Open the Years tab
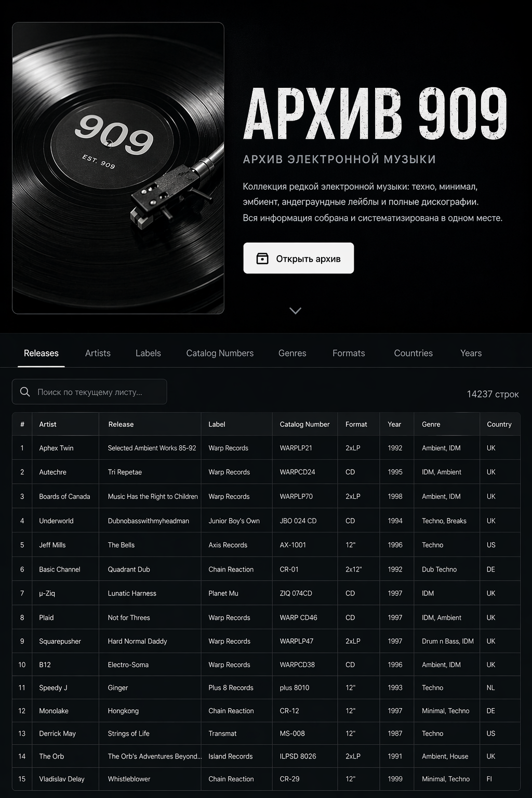This screenshot has width=532, height=798. pos(471,353)
